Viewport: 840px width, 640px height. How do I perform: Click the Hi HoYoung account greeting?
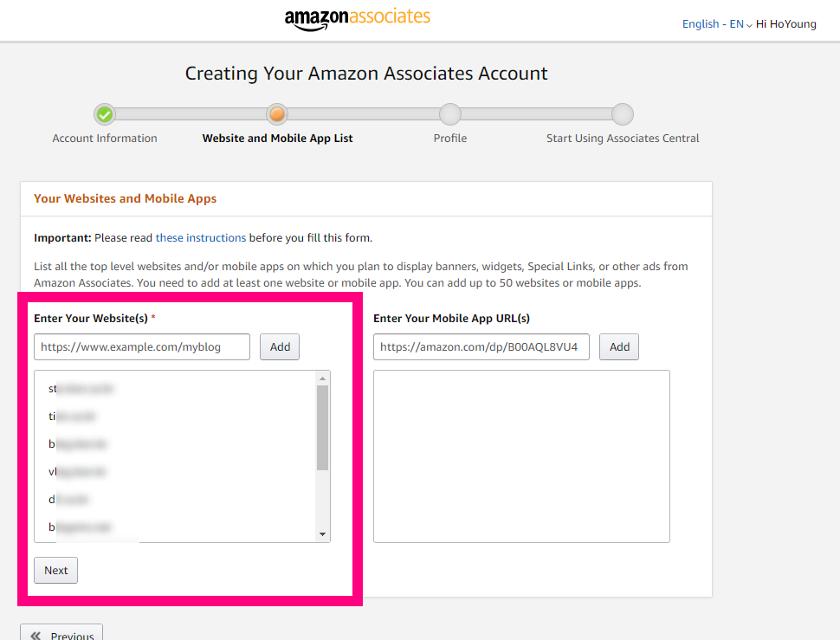coord(786,24)
